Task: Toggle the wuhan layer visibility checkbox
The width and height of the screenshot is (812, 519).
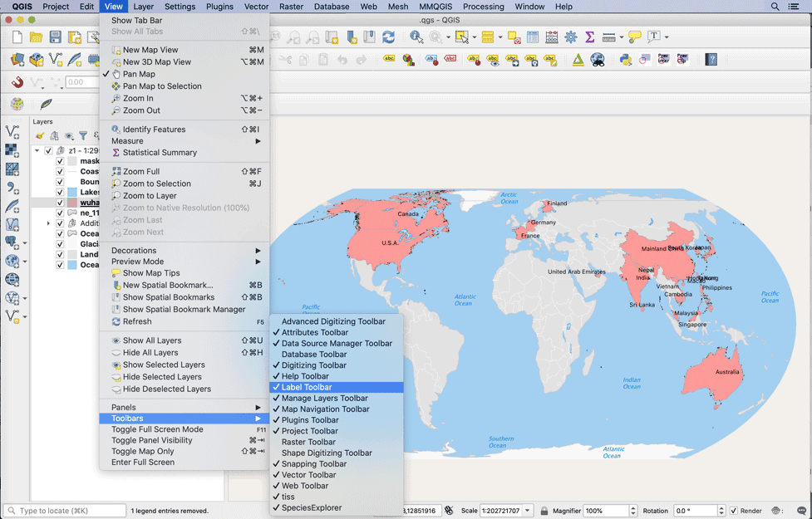Action: (x=60, y=203)
